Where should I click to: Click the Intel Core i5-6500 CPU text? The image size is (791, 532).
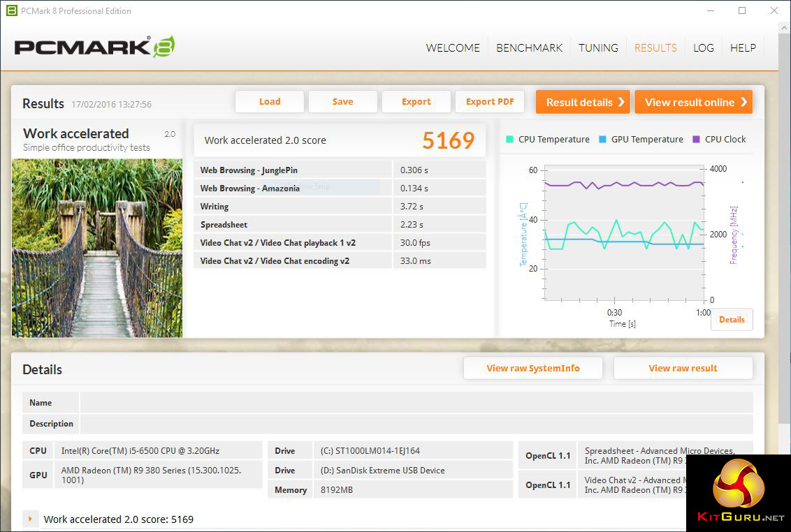click(x=140, y=451)
